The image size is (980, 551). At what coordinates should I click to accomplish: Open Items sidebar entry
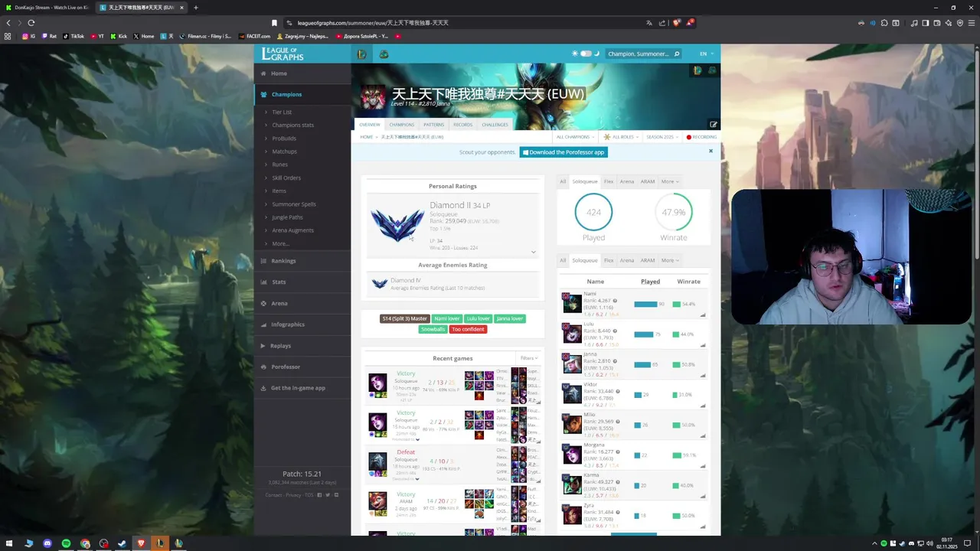click(279, 191)
